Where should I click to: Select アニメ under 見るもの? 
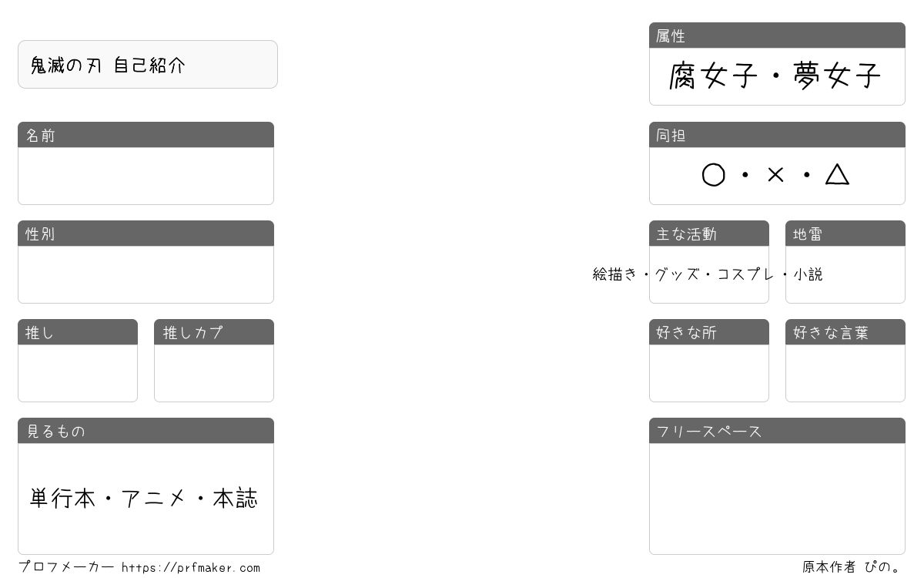pyautogui.click(x=154, y=499)
